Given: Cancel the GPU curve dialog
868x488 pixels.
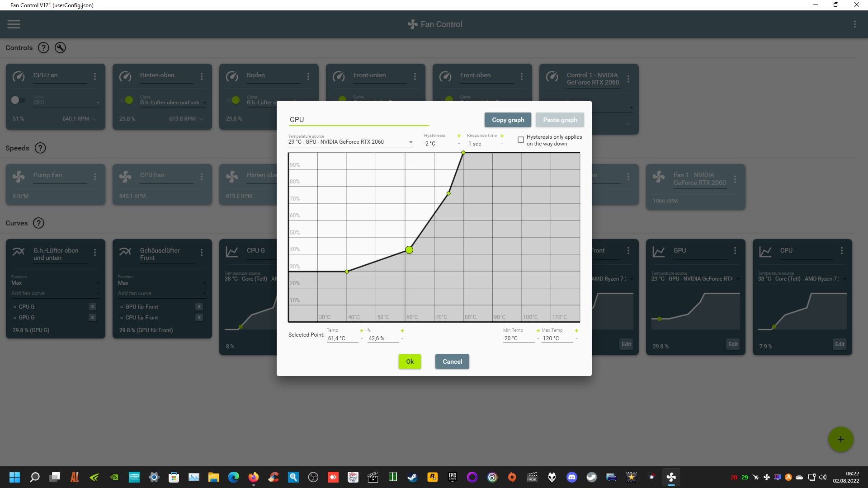Looking at the screenshot, I should (x=452, y=362).
